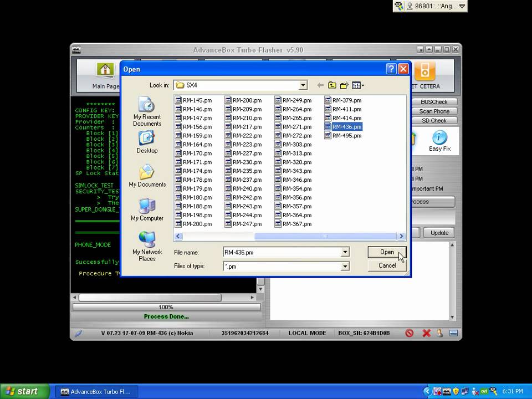This screenshot has width=532, height=399.
Task: Go to My Recent Documents
Action: pos(147,111)
